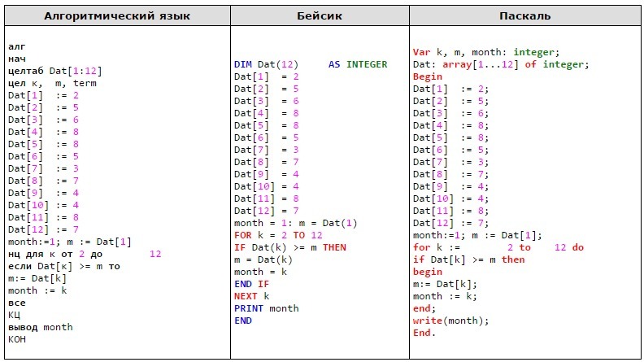Select the 'все' line

pos(17,303)
